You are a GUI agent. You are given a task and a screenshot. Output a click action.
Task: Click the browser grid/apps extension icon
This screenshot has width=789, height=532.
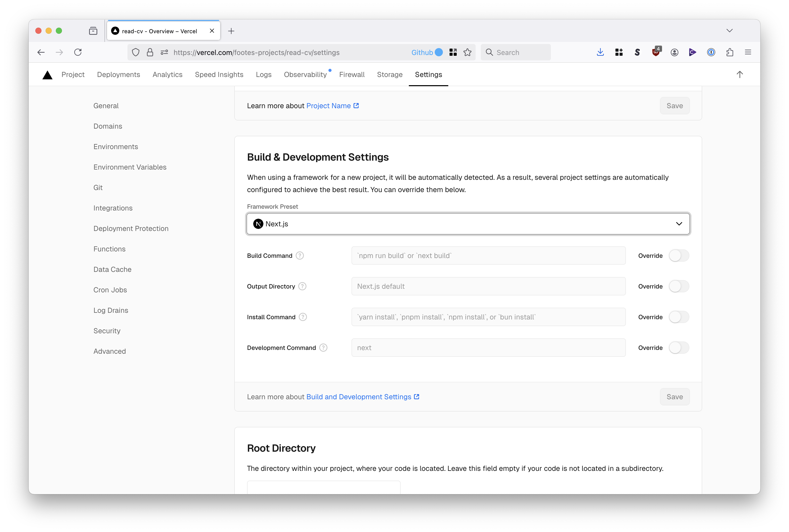coord(619,52)
